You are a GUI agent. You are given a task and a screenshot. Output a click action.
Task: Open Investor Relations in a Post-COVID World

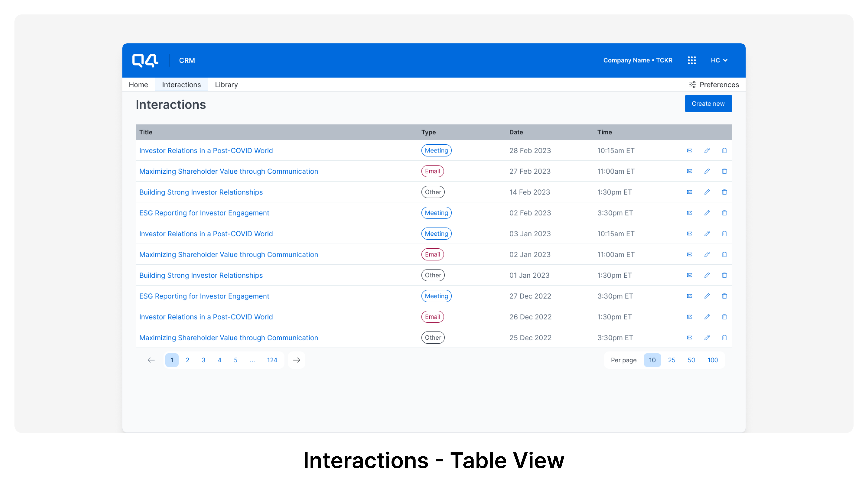tap(206, 150)
